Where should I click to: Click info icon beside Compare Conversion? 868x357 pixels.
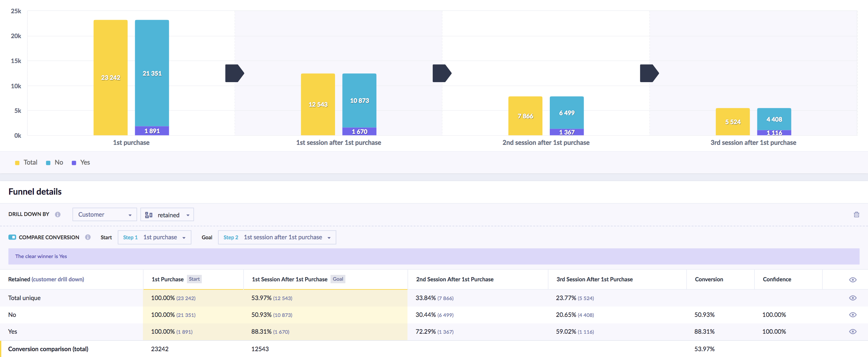(88, 237)
